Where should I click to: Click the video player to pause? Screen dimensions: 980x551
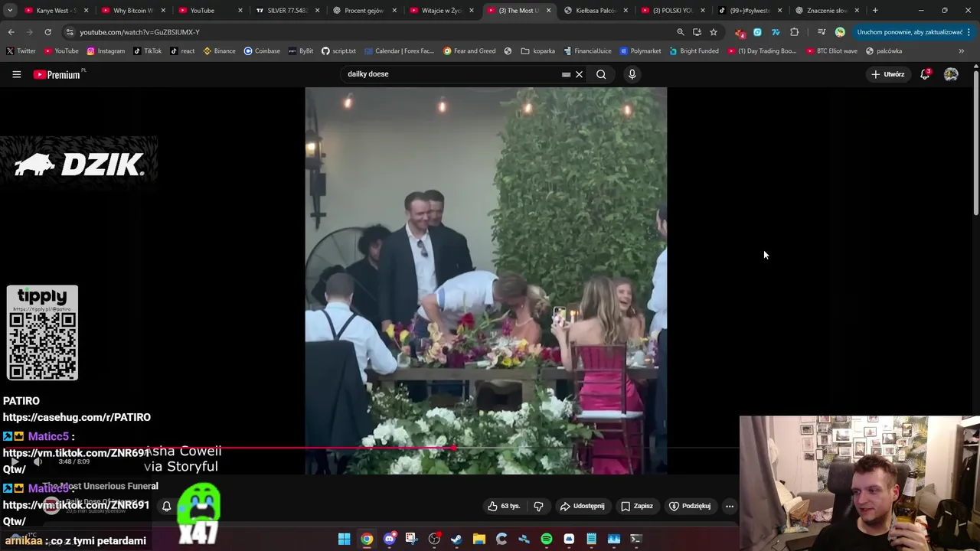(x=485, y=280)
